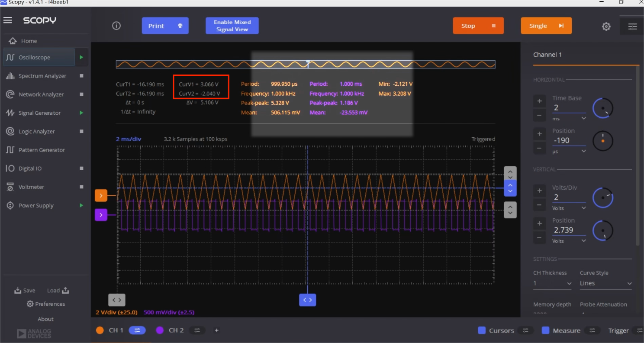Click the blue vertical trigger-level handle
Viewport: 644px width, 343px height.
(x=510, y=188)
